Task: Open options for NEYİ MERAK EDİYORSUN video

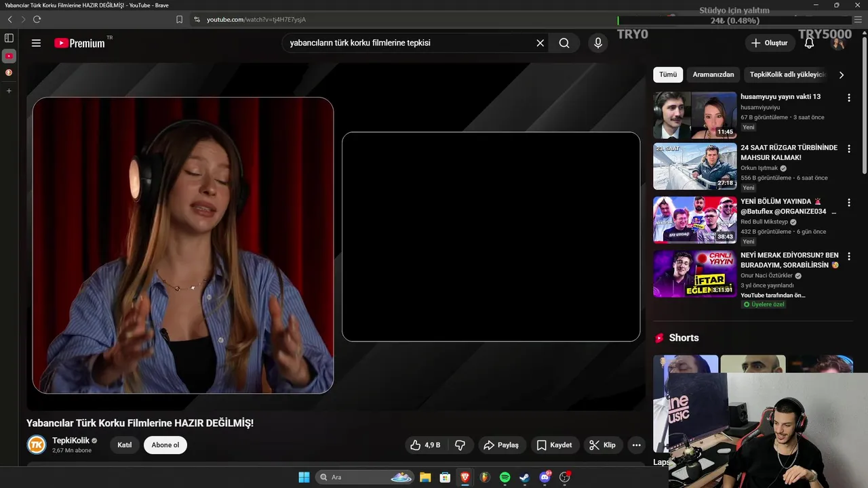Action: pos(848,256)
